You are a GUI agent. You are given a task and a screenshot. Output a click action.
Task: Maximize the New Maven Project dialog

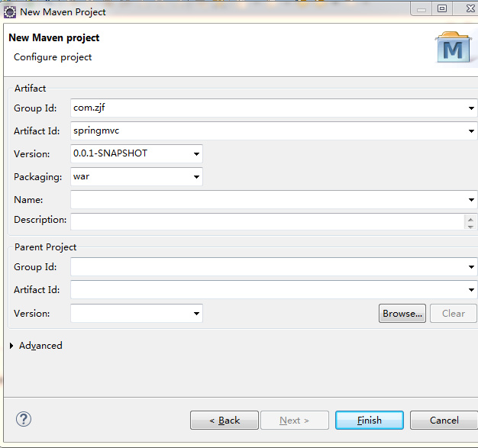pyautogui.click(x=442, y=9)
